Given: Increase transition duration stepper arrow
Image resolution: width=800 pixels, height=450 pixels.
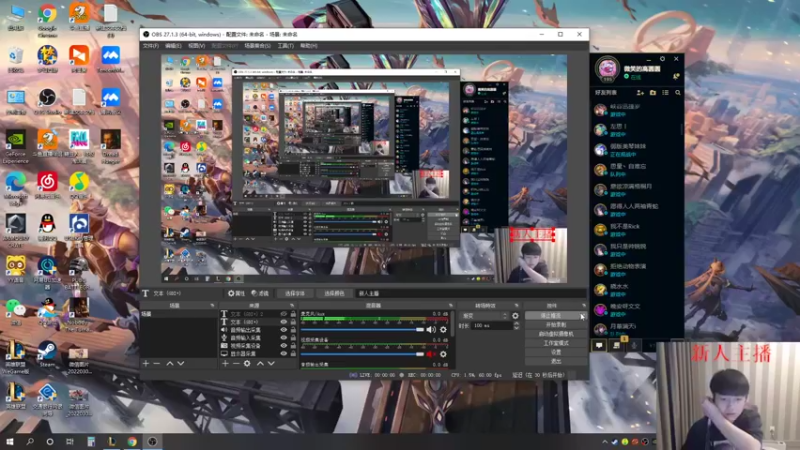Looking at the screenshot, I should tap(516, 323).
